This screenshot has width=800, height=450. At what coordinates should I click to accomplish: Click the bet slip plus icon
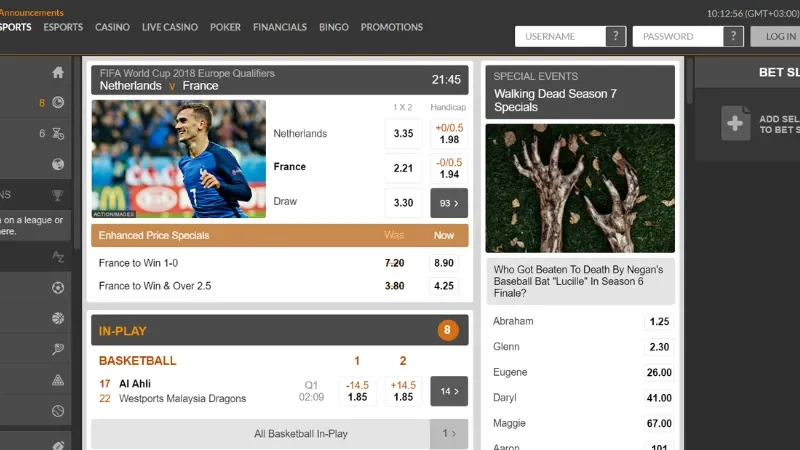pyautogui.click(x=736, y=123)
